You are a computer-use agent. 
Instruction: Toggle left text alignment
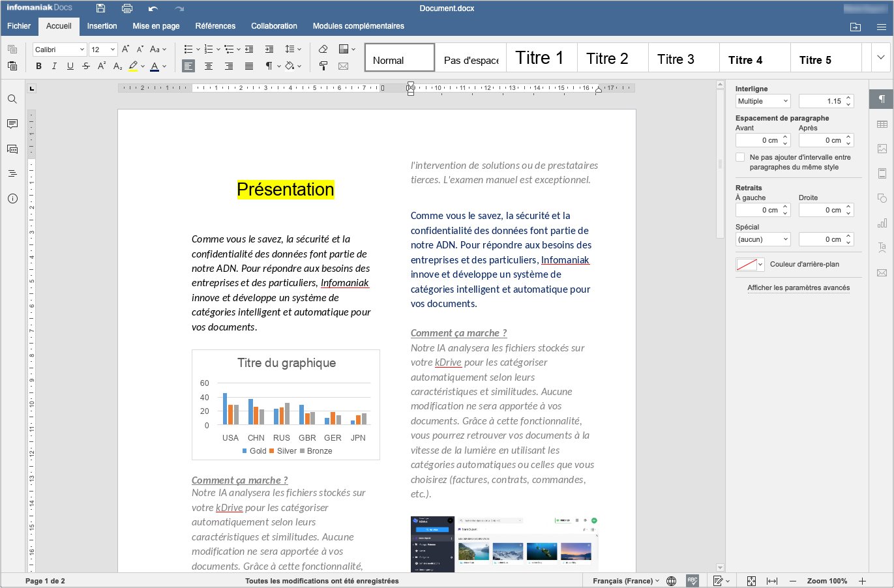tap(188, 66)
